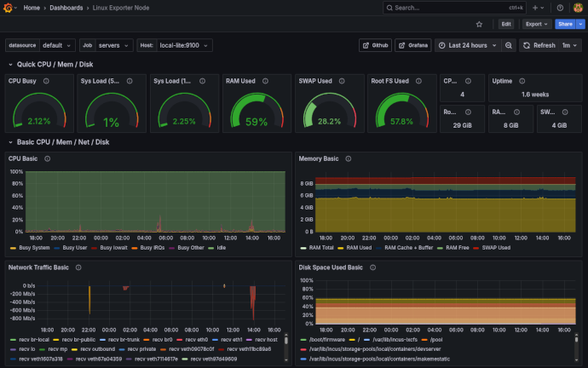Click the zoom out time range icon
Viewport: 588px width, 368px height.
click(509, 45)
